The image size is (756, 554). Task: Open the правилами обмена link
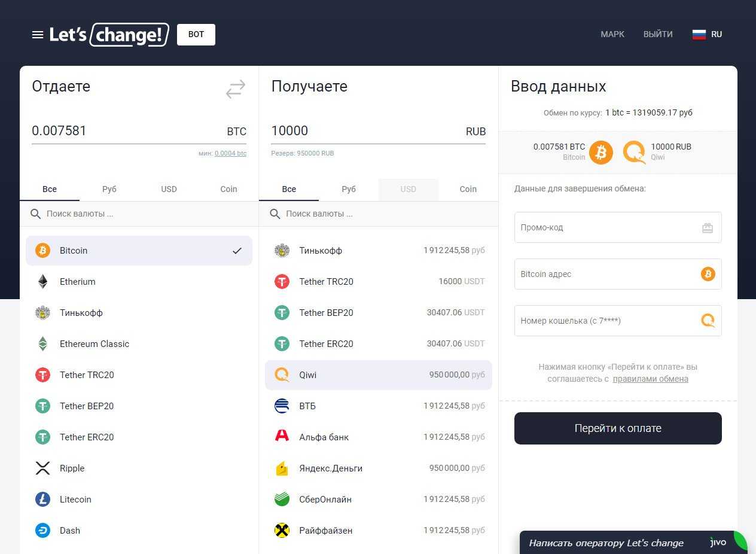650,379
